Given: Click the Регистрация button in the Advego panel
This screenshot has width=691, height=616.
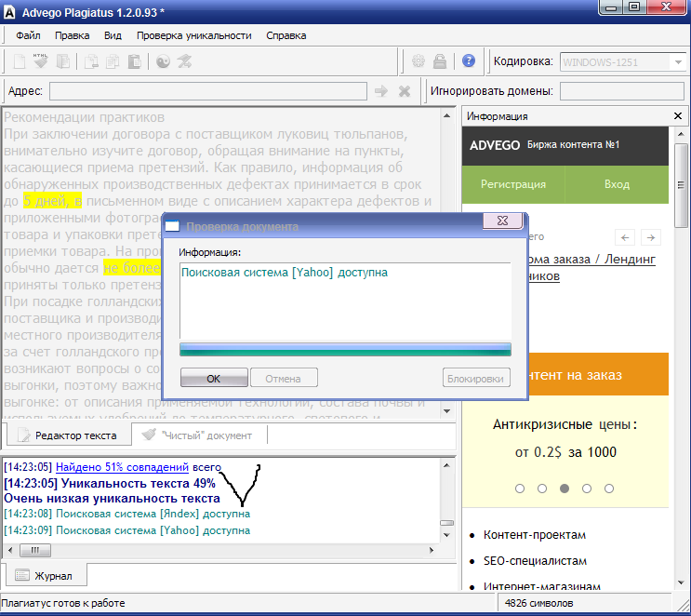Looking at the screenshot, I should [x=513, y=184].
